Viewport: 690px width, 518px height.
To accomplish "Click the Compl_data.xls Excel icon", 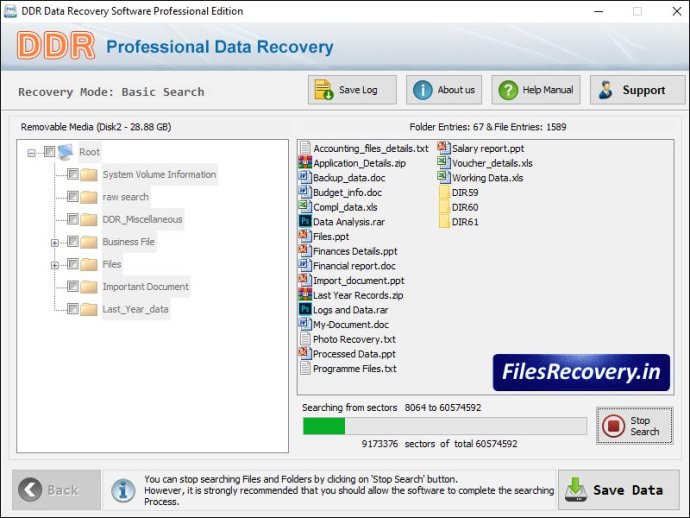I will point(305,207).
